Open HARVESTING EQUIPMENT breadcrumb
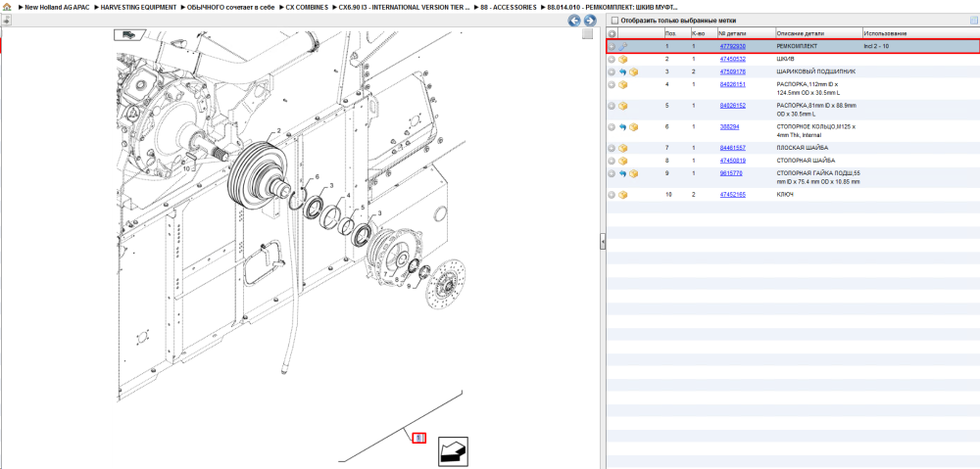This screenshot has height=469, width=980. (139, 7)
